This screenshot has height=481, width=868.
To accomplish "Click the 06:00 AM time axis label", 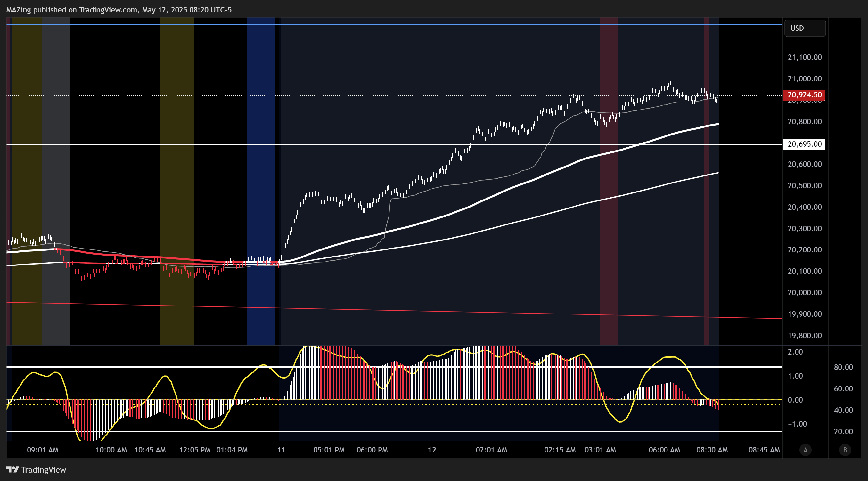I will tap(665, 450).
